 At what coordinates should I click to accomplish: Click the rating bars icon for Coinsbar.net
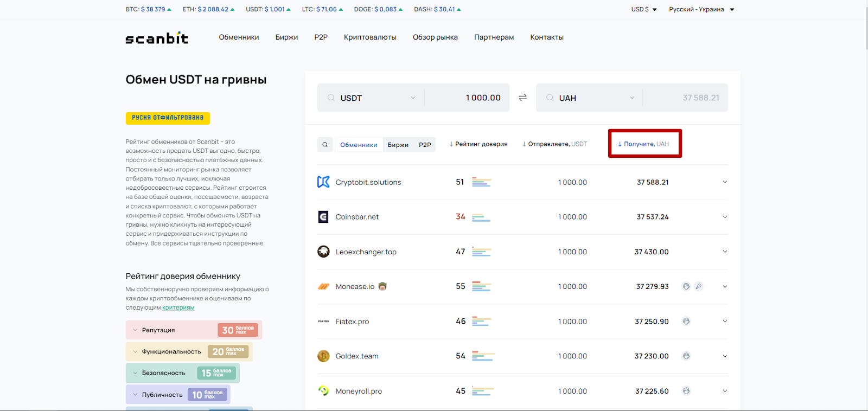(x=481, y=217)
